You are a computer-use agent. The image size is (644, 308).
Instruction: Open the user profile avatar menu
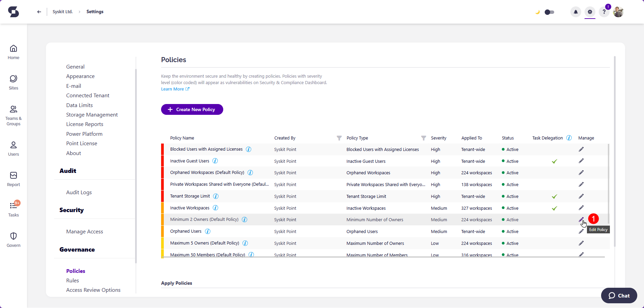click(618, 12)
